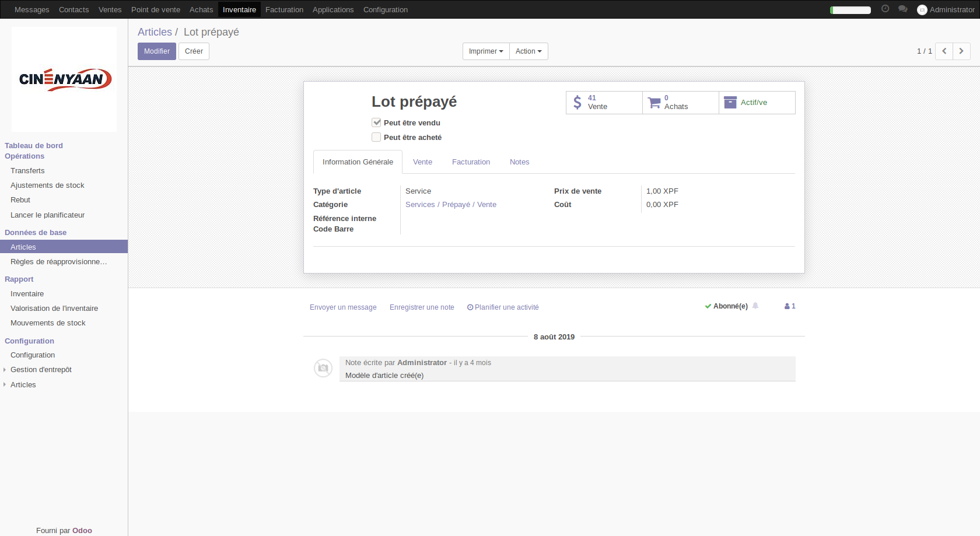Click the dollar sign Vente stat icon

(x=577, y=103)
